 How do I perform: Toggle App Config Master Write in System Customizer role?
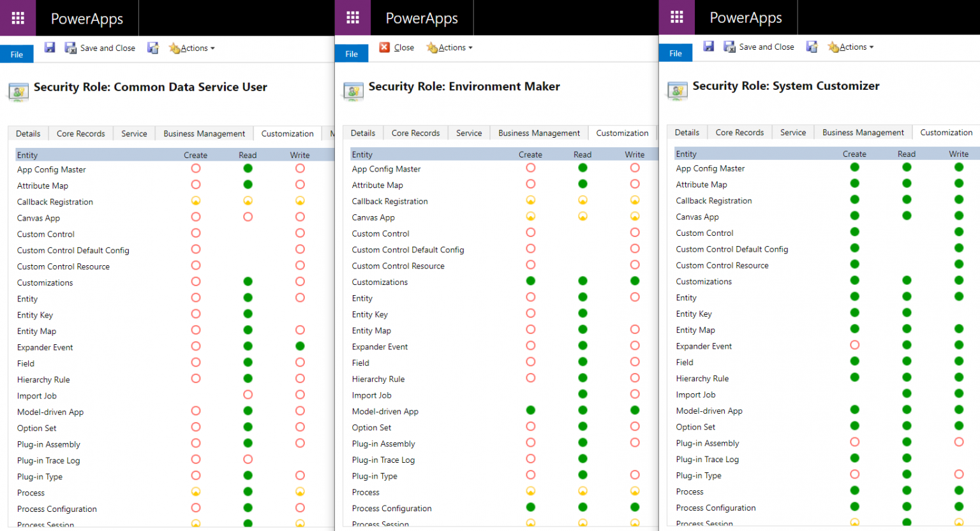click(959, 167)
